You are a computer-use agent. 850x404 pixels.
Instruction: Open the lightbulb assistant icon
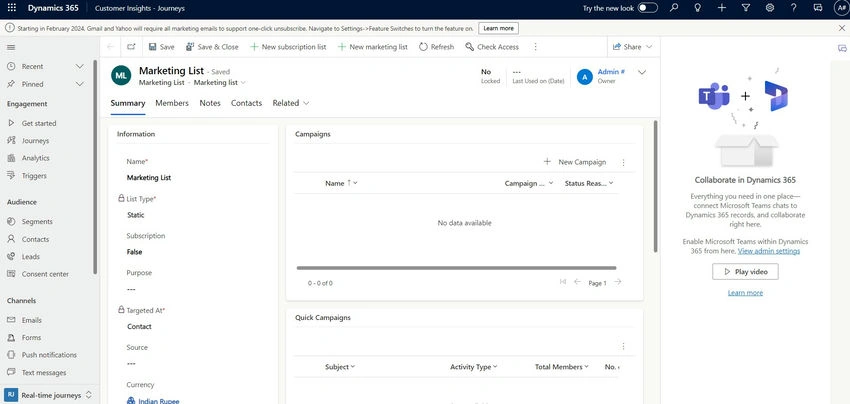698,8
